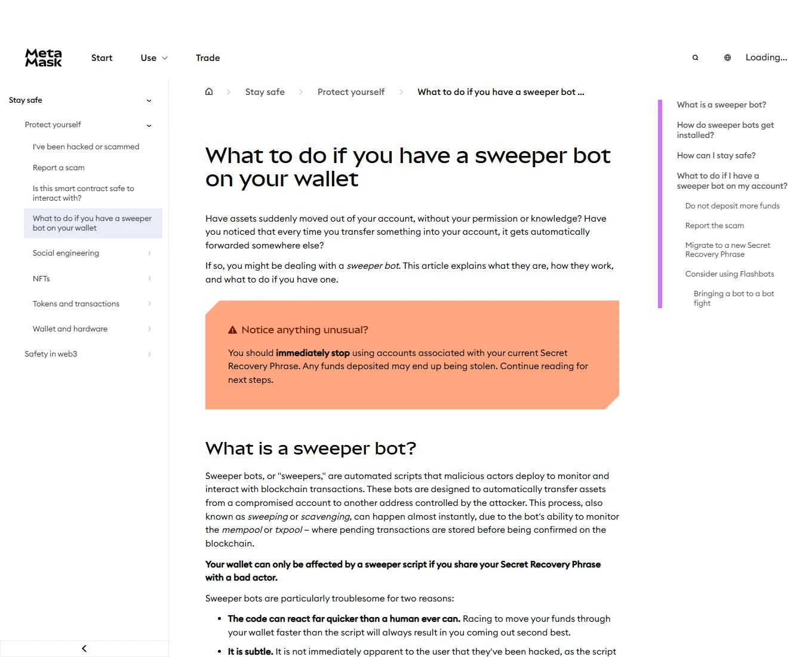Click the main article title heading
Viewport: 812px width, 657px height.
point(408,167)
